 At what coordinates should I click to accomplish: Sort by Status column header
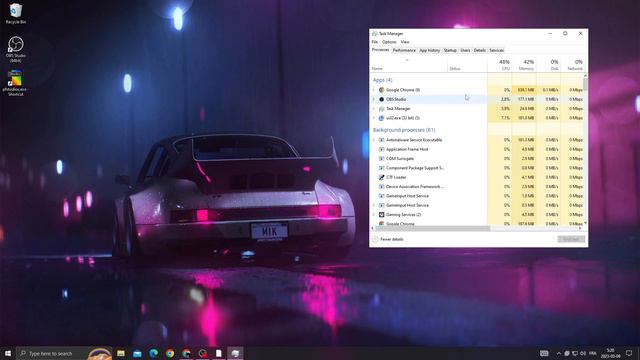(467, 64)
